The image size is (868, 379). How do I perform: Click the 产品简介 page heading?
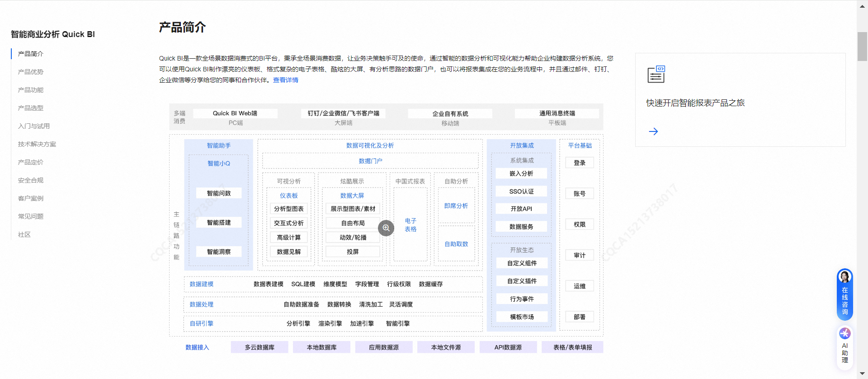click(x=183, y=27)
